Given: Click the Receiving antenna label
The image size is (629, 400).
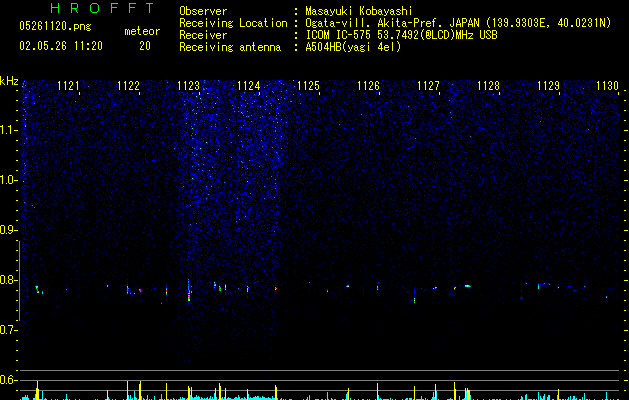Looking at the screenshot, I should [x=230, y=47].
